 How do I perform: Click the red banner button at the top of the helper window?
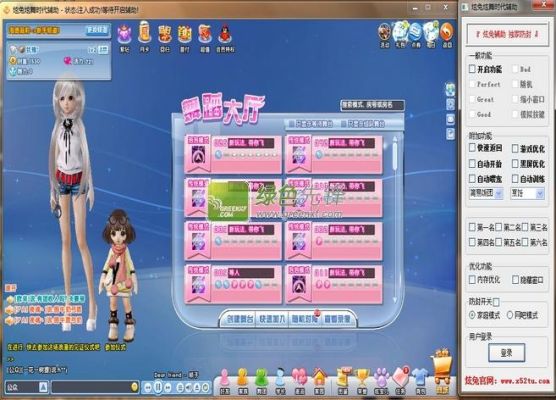click(507, 34)
